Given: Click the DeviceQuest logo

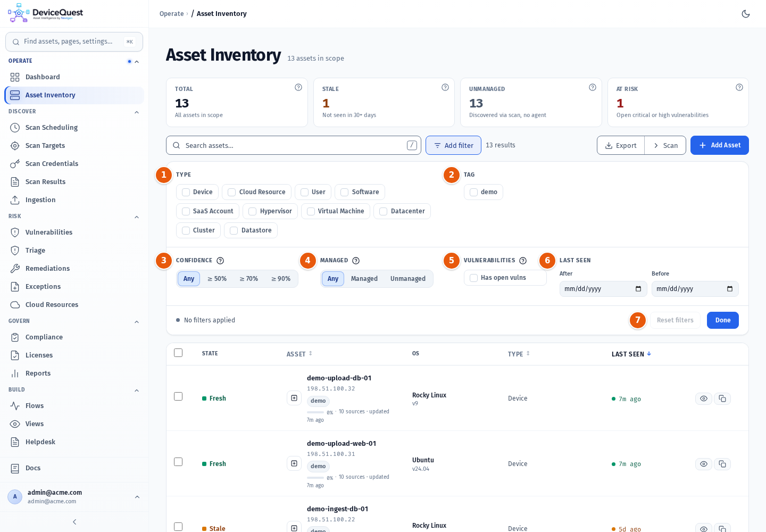Looking at the screenshot, I should [x=46, y=13].
